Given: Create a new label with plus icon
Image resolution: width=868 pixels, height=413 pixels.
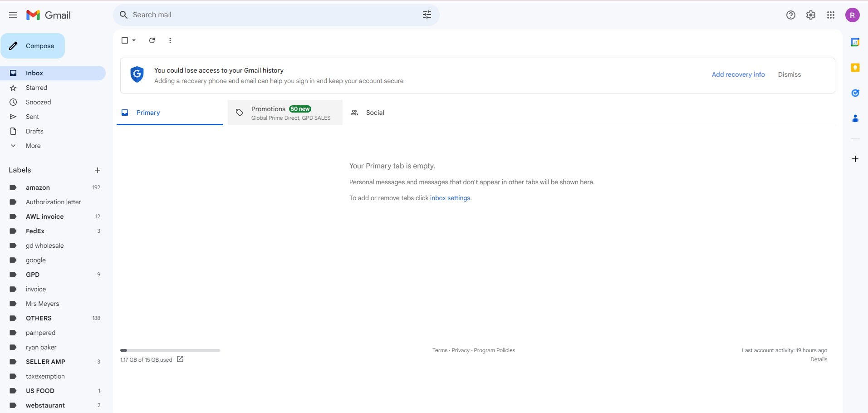Looking at the screenshot, I should tap(98, 170).
